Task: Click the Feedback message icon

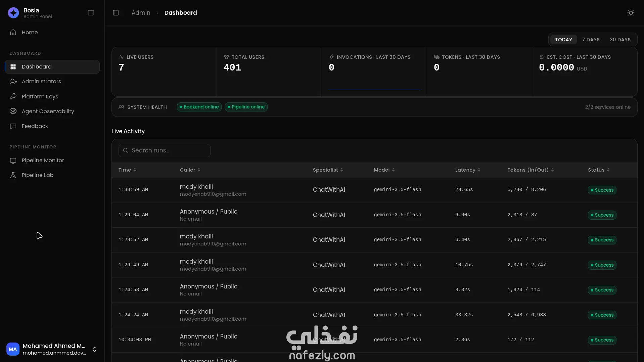Action: [x=13, y=126]
